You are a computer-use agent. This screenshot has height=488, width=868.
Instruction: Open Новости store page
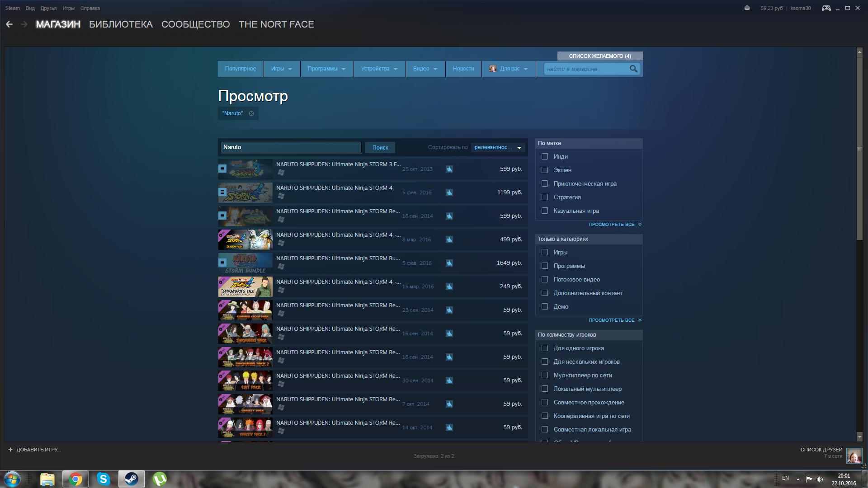[x=463, y=69]
